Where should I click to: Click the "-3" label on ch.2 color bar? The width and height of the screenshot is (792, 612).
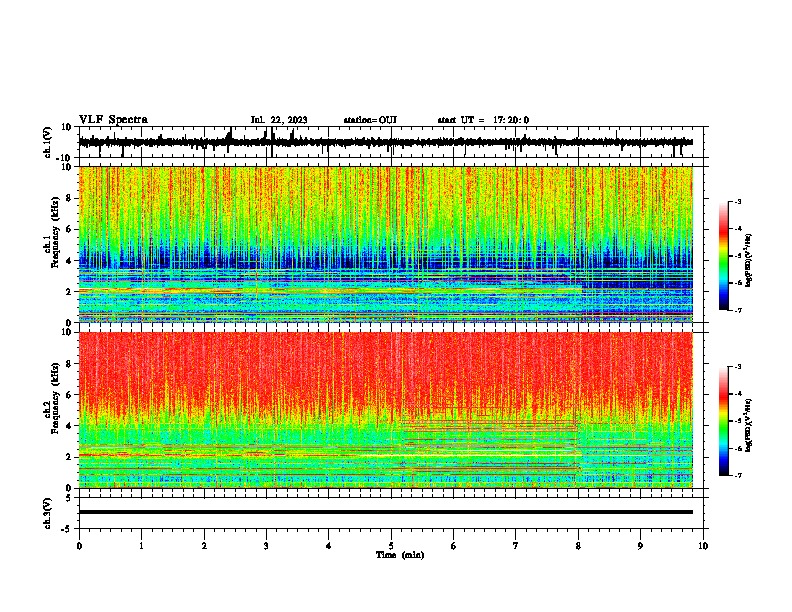tap(737, 367)
